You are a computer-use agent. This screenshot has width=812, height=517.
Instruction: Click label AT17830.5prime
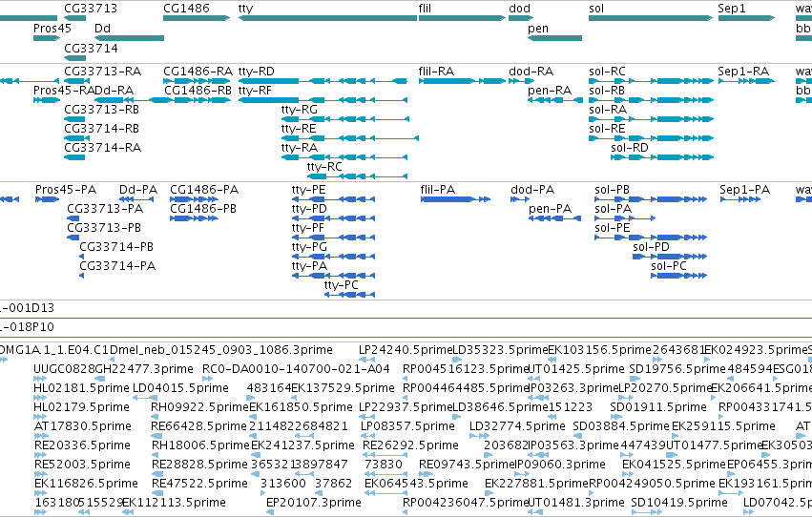coord(83,427)
